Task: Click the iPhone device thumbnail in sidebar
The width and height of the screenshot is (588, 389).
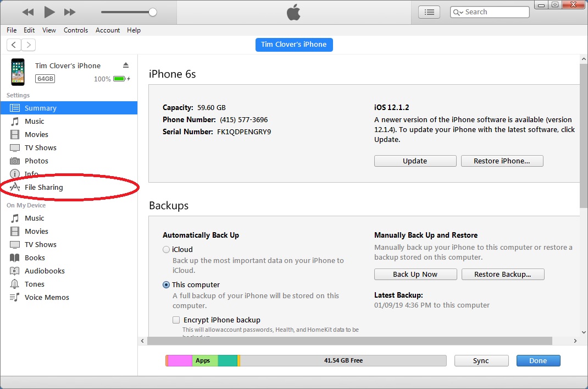Action: click(x=18, y=72)
